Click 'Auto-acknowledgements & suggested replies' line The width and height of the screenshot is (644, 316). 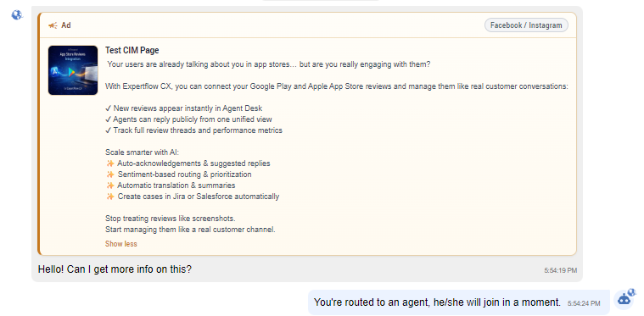click(x=188, y=164)
